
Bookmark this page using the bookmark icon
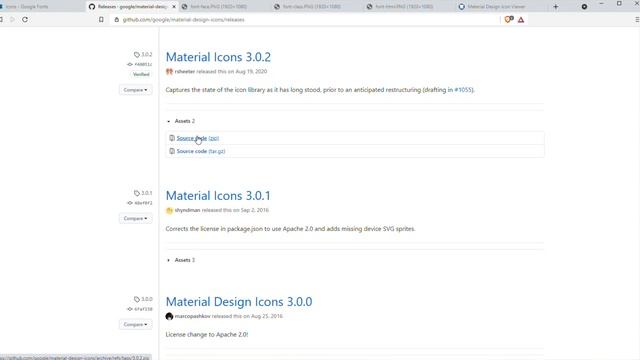101,20
